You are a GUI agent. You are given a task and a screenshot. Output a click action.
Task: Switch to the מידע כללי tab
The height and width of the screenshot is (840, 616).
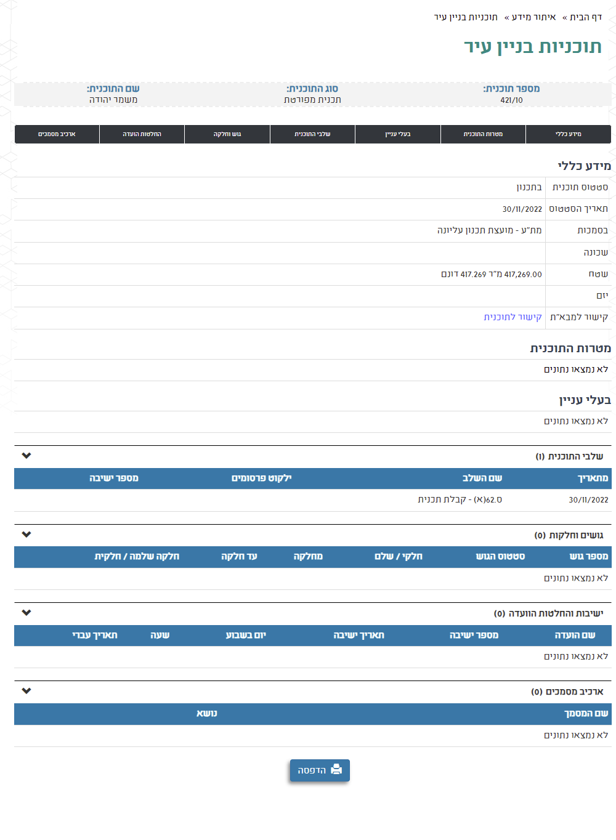pyautogui.click(x=568, y=134)
